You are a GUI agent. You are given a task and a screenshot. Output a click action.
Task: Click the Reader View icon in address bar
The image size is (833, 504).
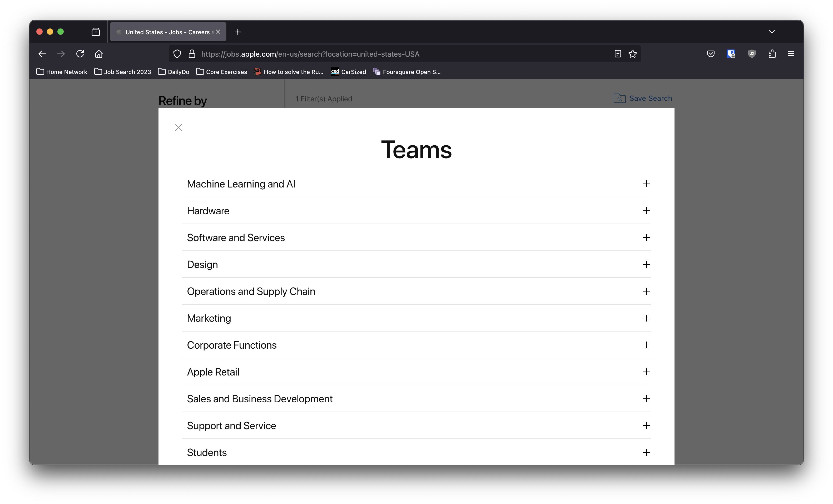pos(617,54)
